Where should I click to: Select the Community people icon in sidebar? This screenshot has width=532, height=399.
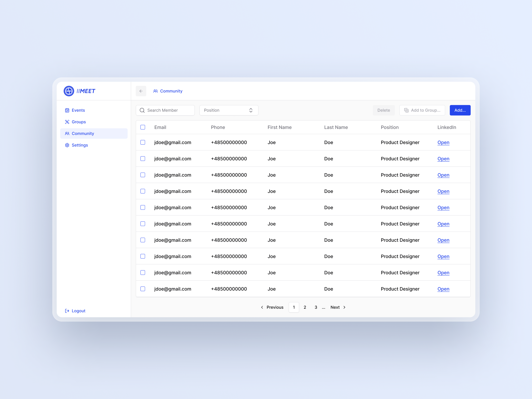[67, 133]
